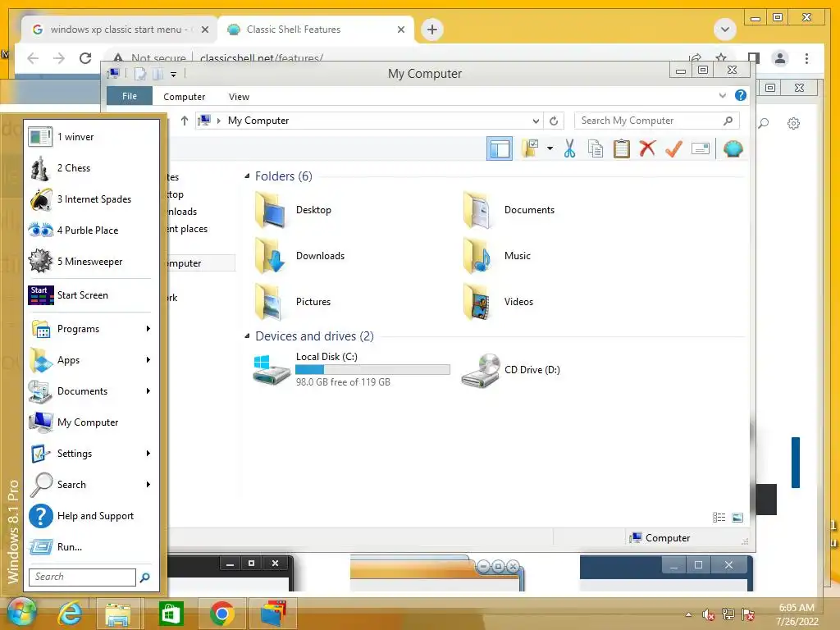This screenshot has height=630, width=840.
Task: Refresh the My Computer view
Action: tap(554, 121)
